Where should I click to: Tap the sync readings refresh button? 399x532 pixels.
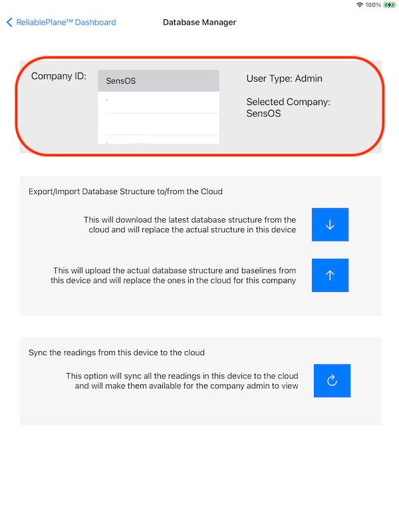(332, 380)
